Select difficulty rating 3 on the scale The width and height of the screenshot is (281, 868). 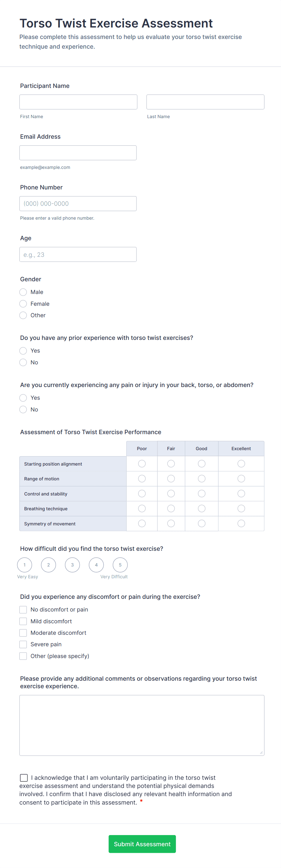pos(72,565)
